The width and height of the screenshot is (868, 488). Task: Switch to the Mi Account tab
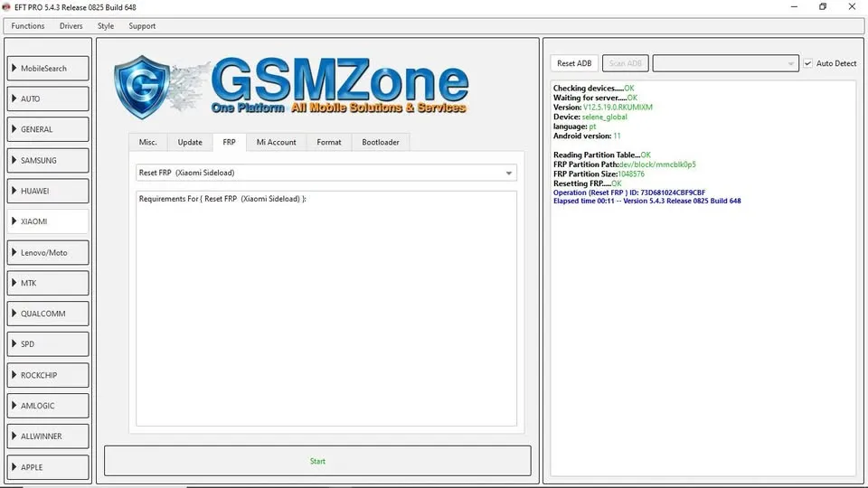[276, 142]
